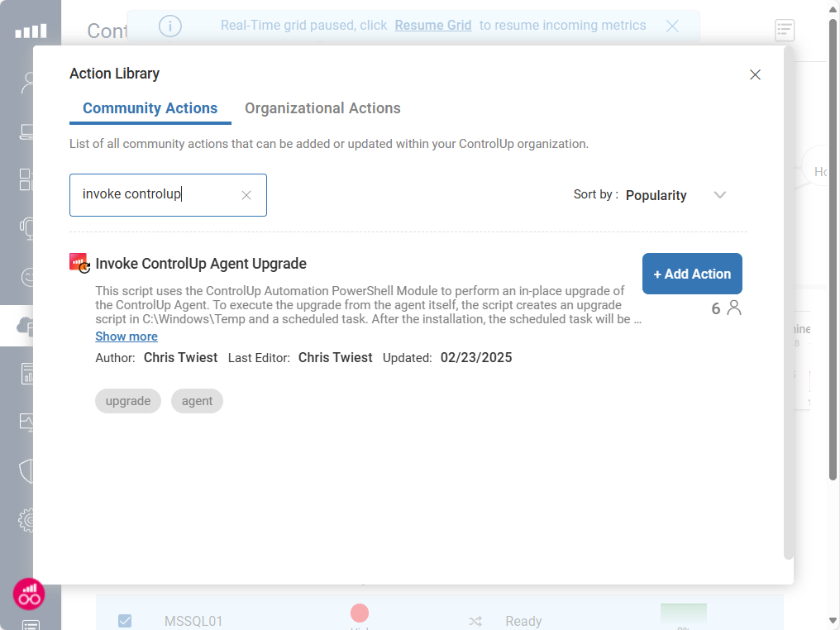840x630 pixels.
Task: Click the author name Chris Twiest
Action: (x=180, y=357)
